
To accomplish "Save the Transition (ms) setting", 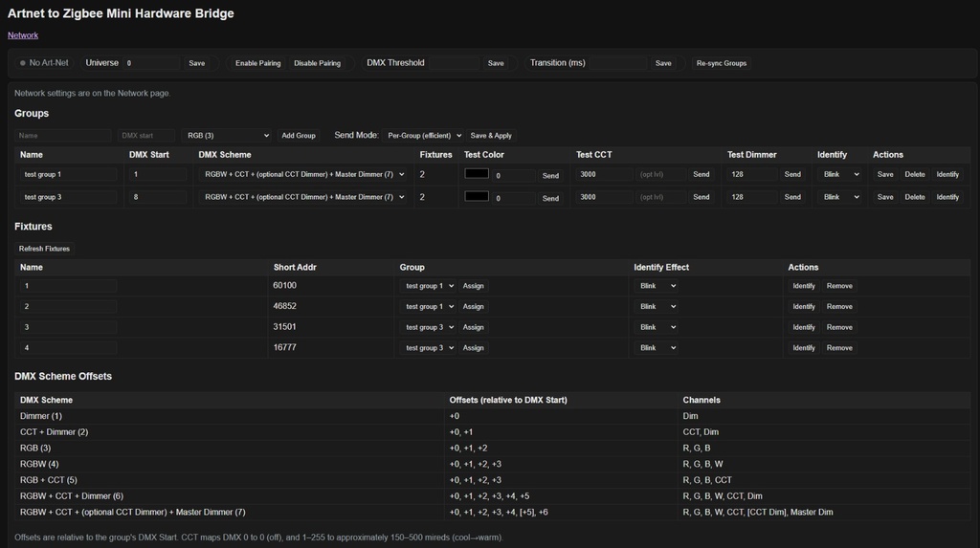I will click(x=663, y=63).
